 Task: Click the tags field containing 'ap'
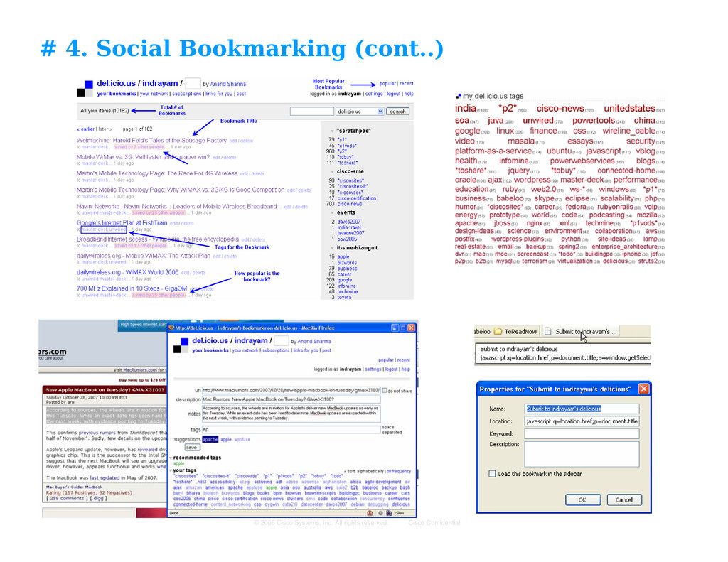click(x=291, y=430)
